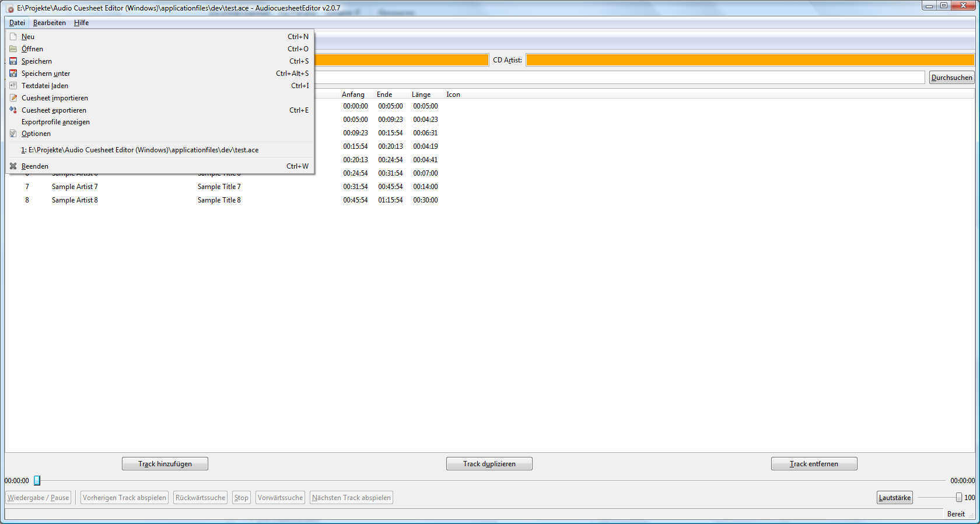
Task: Click Vorherigen Track abspielen button
Action: (x=124, y=498)
